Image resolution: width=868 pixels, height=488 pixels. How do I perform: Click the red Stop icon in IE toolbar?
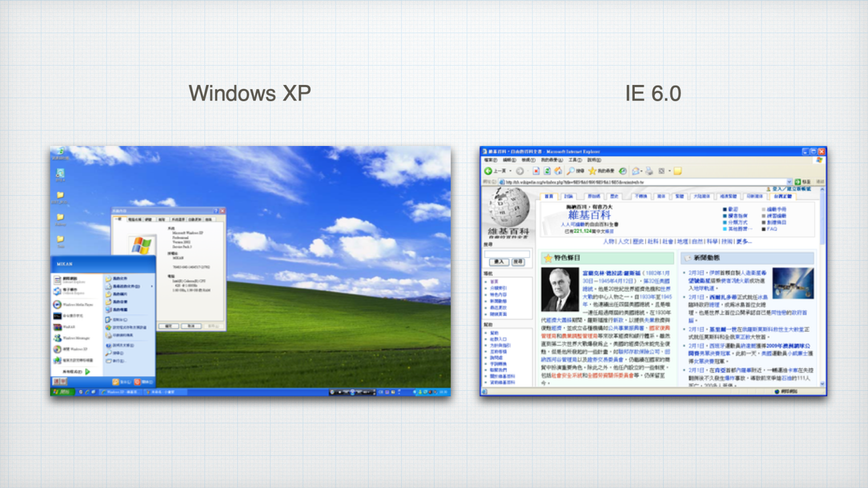[536, 171]
